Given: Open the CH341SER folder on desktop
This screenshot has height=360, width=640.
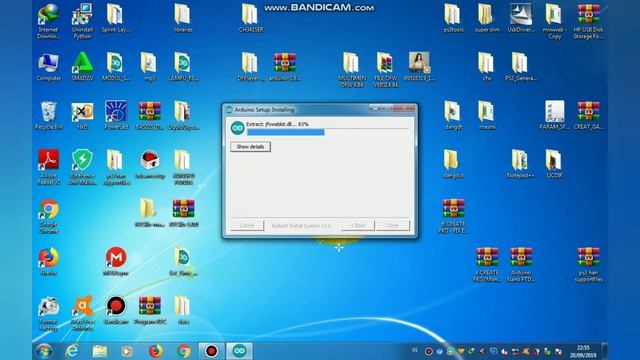Looking at the screenshot, I should tap(251, 18).
